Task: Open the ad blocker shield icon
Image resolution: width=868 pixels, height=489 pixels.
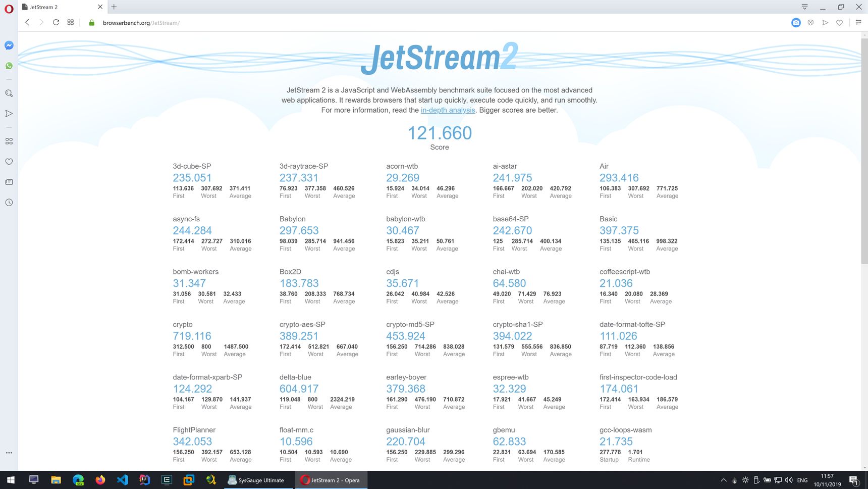Action: coord(810,22)
